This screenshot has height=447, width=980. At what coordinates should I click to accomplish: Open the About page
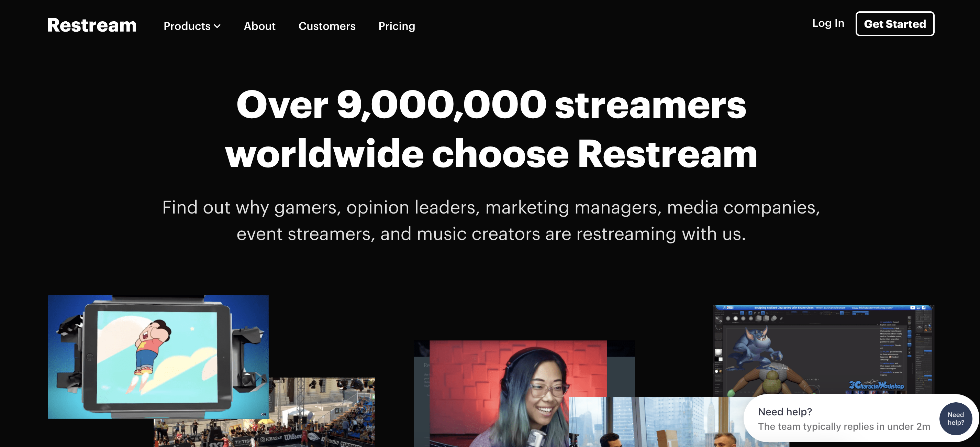click(x=259, y=26)
